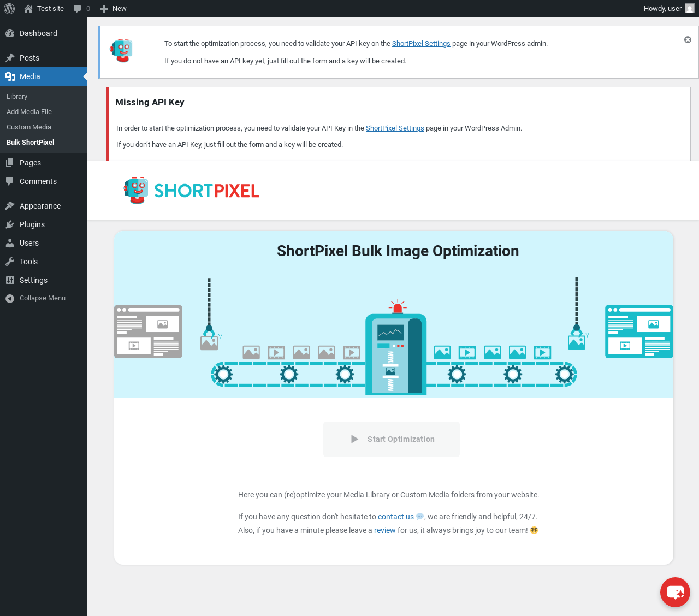This screenshot has height=616, width=699.
Task: Click the robot icon in the notice
Action: tap(121, 51)
